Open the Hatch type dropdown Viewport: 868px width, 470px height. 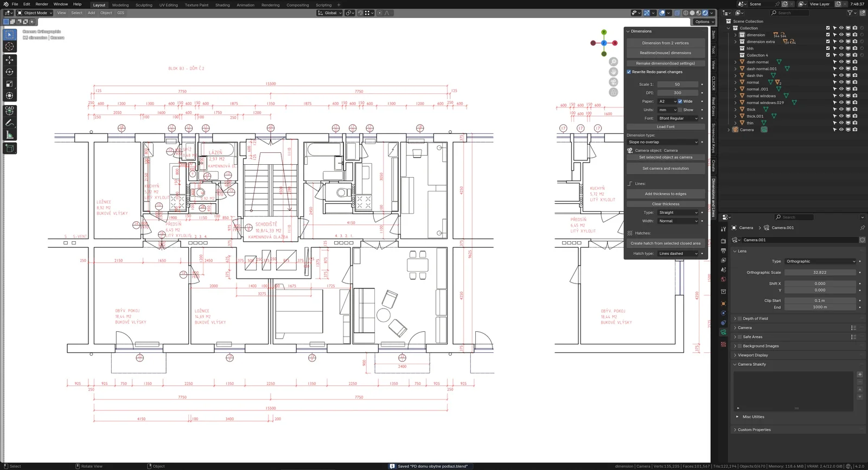pos(678,254)
